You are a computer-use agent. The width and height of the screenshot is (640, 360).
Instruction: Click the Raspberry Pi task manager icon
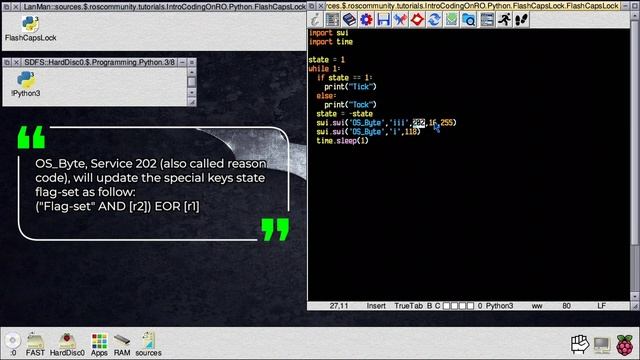pos(624,344)
